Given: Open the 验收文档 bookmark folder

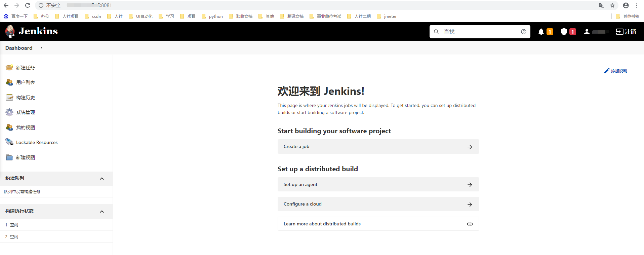Looking at the screenshot, I should (241, 16).
